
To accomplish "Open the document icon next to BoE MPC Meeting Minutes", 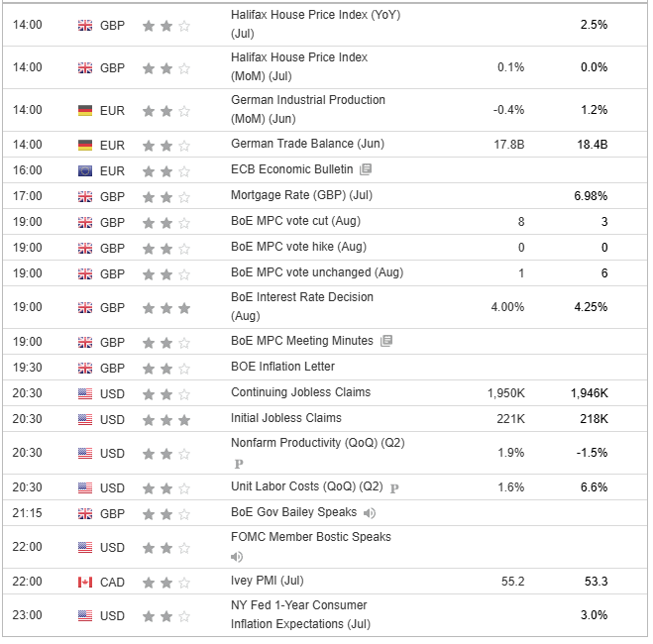I will click(x=386, y=341).
